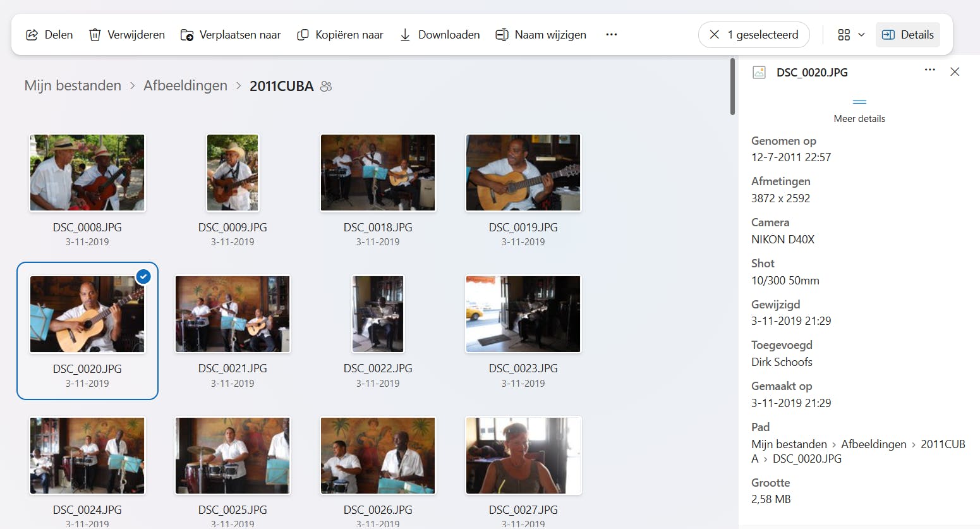
Task: Clear selection with the X icon
Action: pyautogui.click(x=715, y=35)
